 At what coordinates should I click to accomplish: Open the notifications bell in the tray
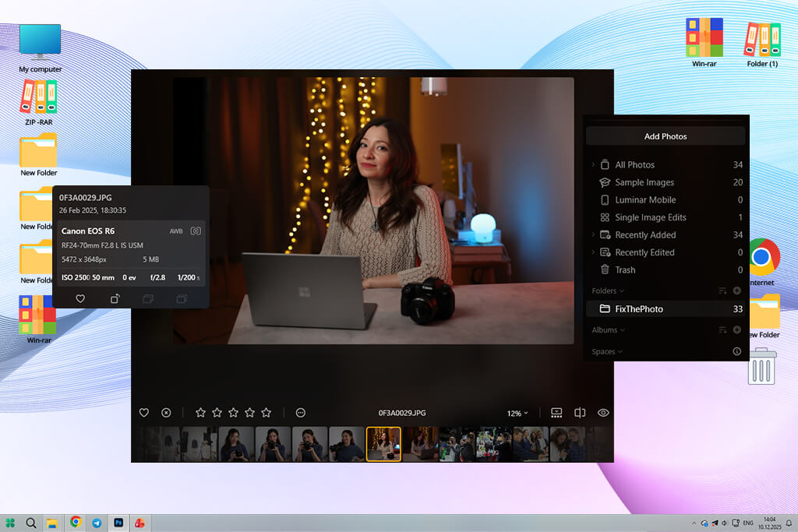[x=789, y=523]
